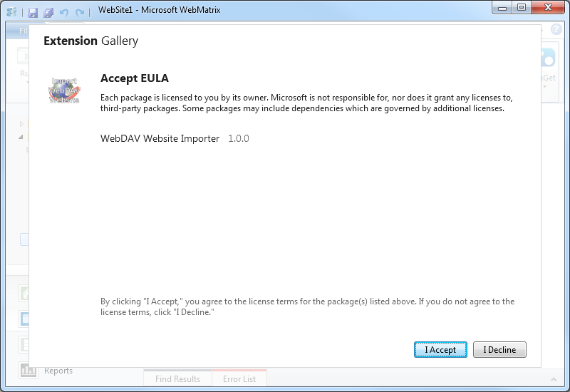Click the Undo arrow icon
Image resolution: width=570 pixels, height=392 pixels.
[x=64, y=12]
